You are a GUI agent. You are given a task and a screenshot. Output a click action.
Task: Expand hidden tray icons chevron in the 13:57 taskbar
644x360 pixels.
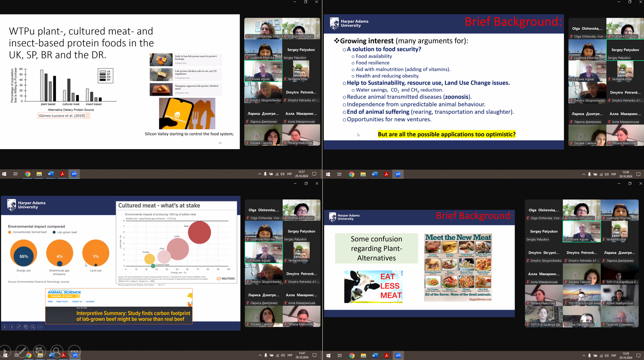[x=259, y=174]
